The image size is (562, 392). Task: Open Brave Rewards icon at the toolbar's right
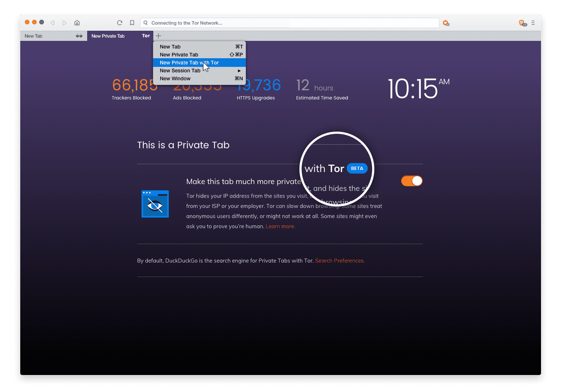523,23
